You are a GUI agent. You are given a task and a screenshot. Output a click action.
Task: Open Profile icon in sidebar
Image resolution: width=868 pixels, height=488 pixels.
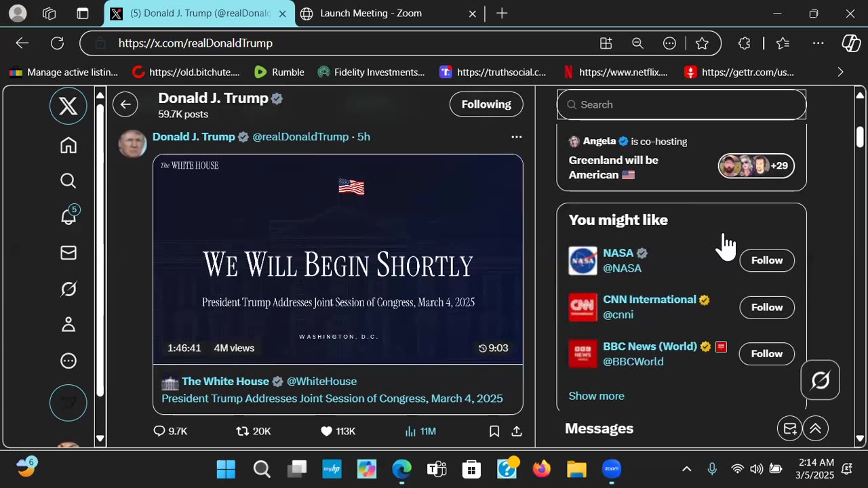click(68, 325)
